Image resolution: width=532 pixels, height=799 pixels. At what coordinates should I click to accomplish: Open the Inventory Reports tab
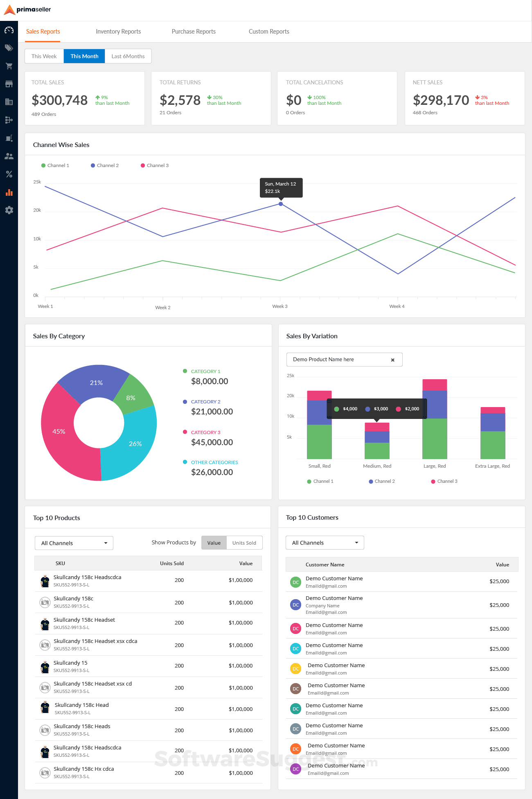click(x=118, y=32)
